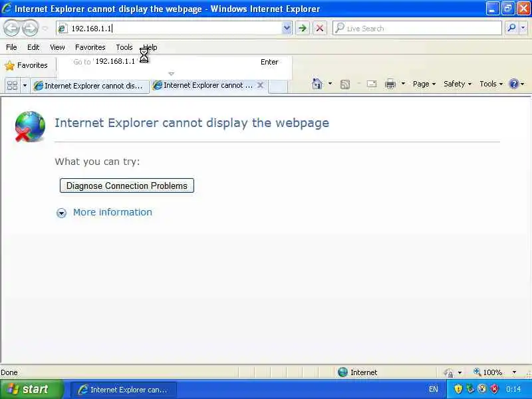Image resolution: width=532 pixels, height=399 pixels.
Task: Click the Windows Start button
Action: pyautogui.click(x=32, y=389)
